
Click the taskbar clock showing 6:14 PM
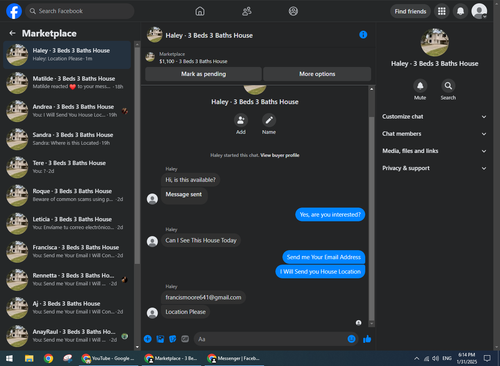pyautogui.click(x=467, y=358)
